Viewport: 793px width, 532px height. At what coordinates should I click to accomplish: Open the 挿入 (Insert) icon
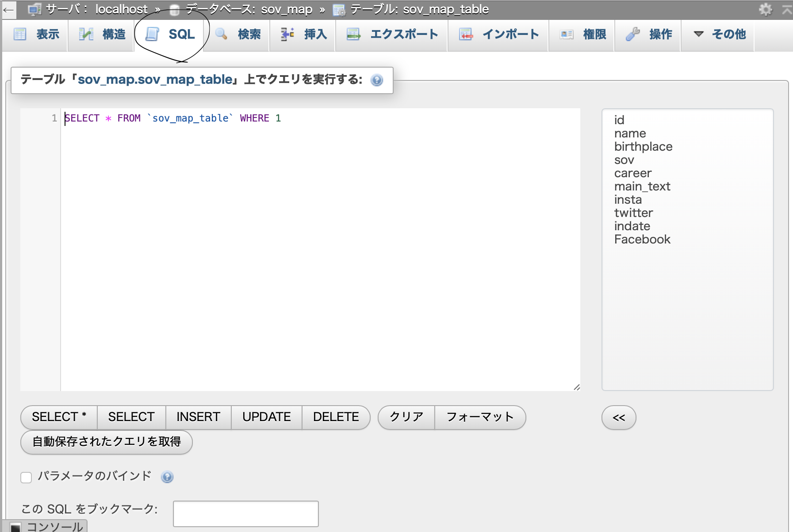click(x=287, y=34)
